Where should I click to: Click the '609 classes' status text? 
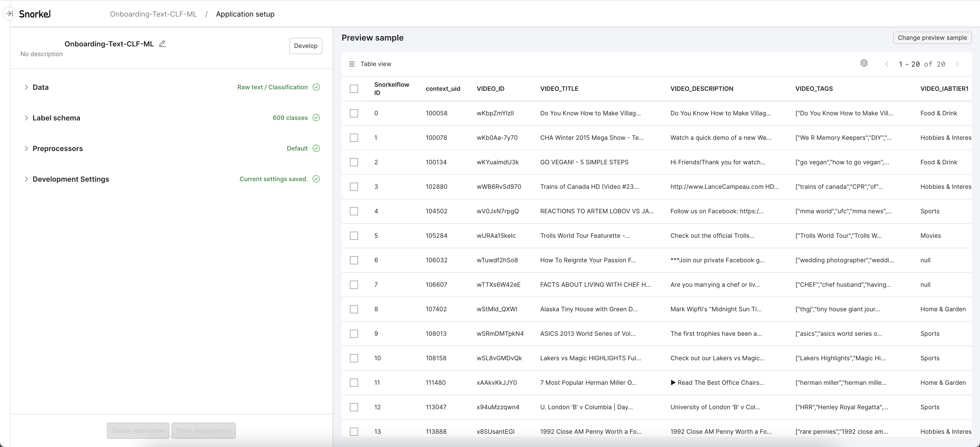click(x=290, y=118)
